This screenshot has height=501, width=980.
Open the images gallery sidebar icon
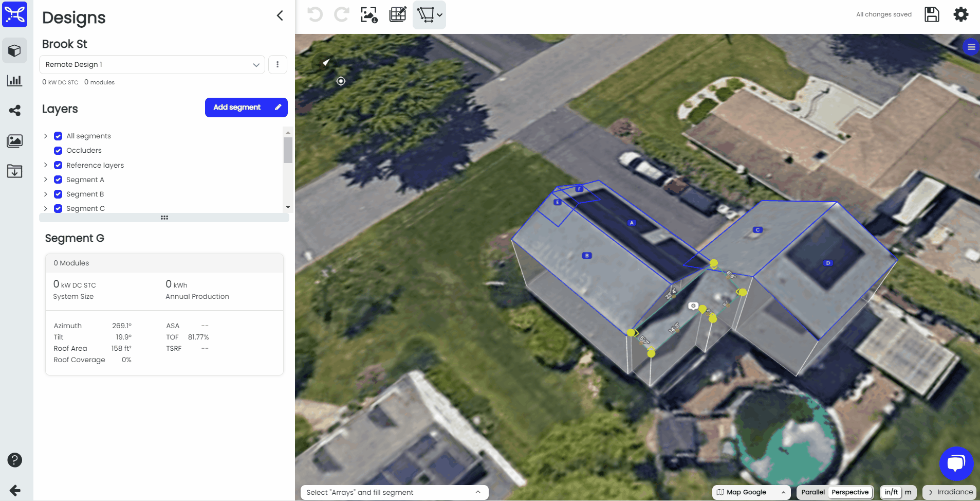[x=14, y=141]
